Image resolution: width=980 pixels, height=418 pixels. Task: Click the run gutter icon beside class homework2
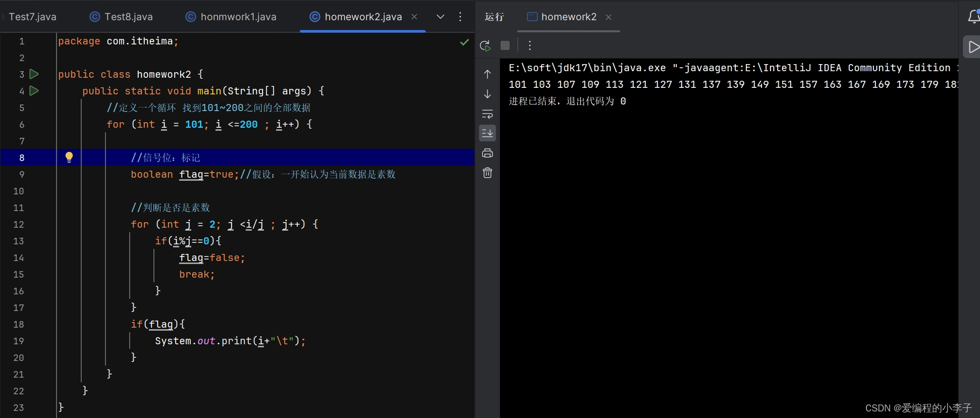tap(34, 74)
